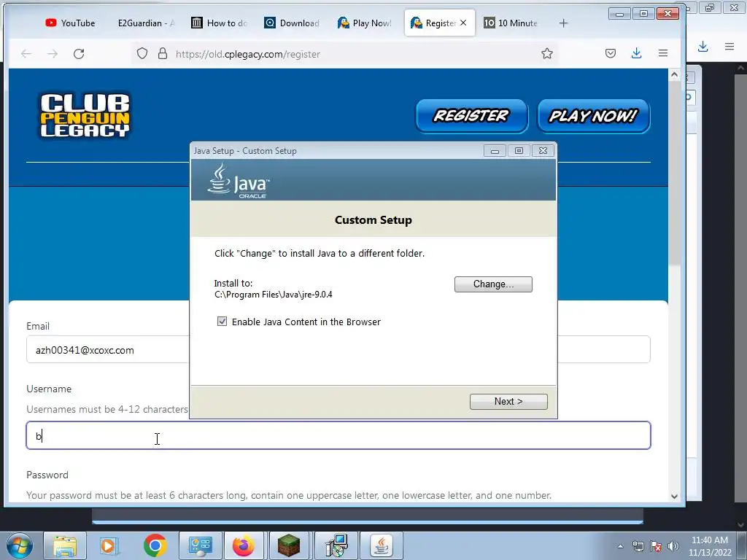Switch to the 10 Minute tab
The width and height of the screenshot is (747, 560).
tap(511, 23)
